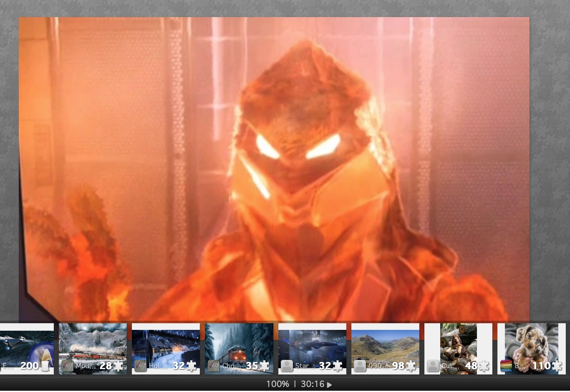
Task: Open the 32-piece Star spaceship puzzle
Action: pyautogui.click(x=312, y=349)
